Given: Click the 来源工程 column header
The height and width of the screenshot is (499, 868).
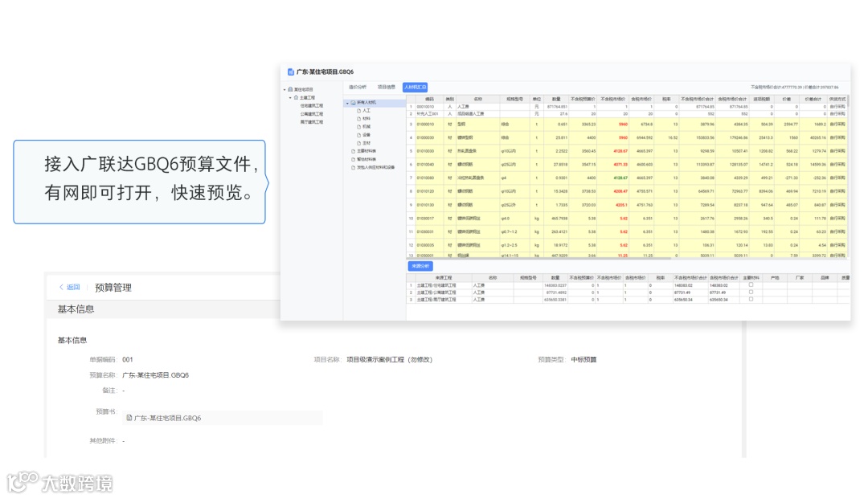Looking at the screenshot, I should click(443, 278).
